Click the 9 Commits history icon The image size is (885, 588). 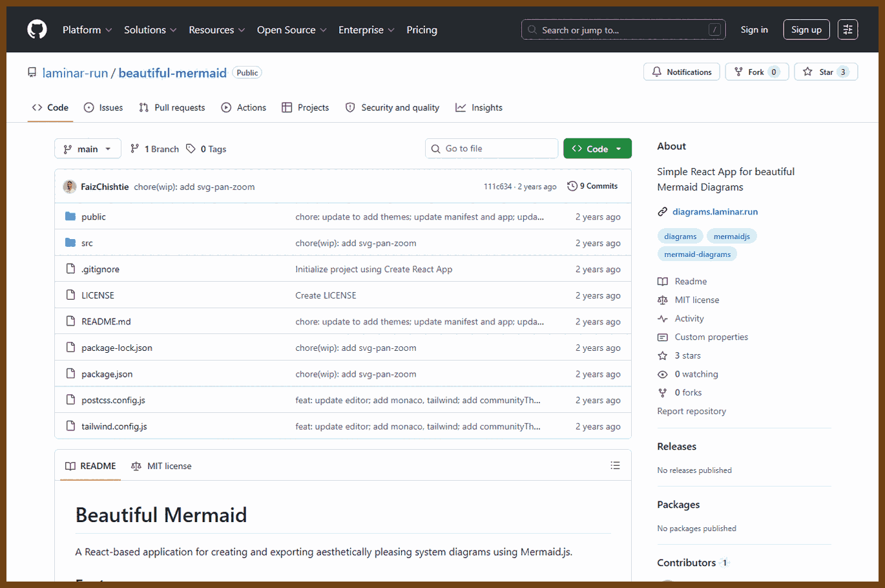click(572, 186)
